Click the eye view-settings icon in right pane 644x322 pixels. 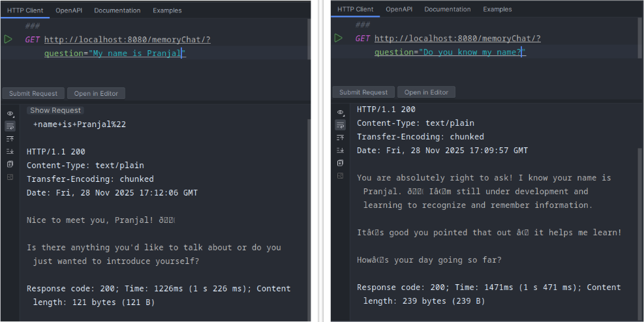[340, 112]
